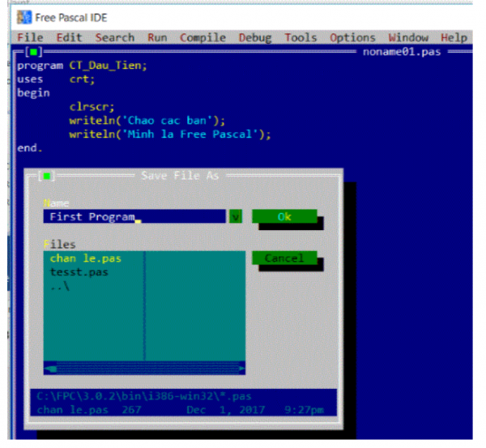Screen dimensions: 486x448
Task: Click the Files label
Action: (59, 245)
